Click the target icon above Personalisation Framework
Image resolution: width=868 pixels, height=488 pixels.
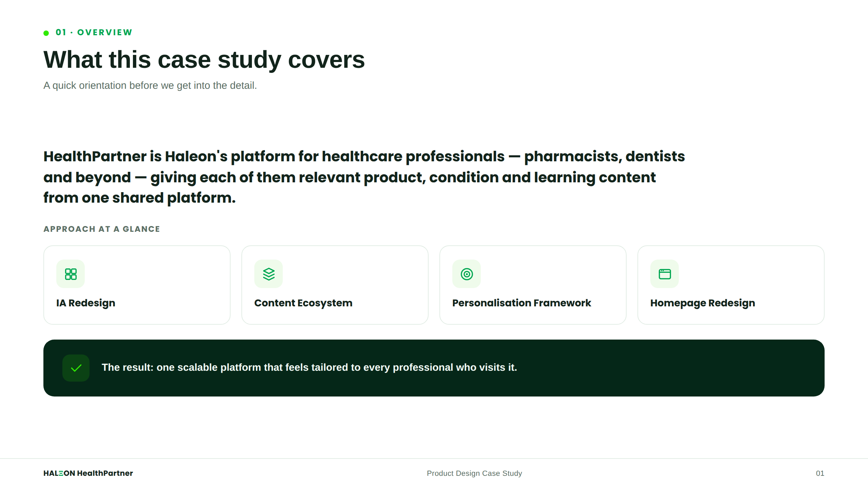coord(467,274)
